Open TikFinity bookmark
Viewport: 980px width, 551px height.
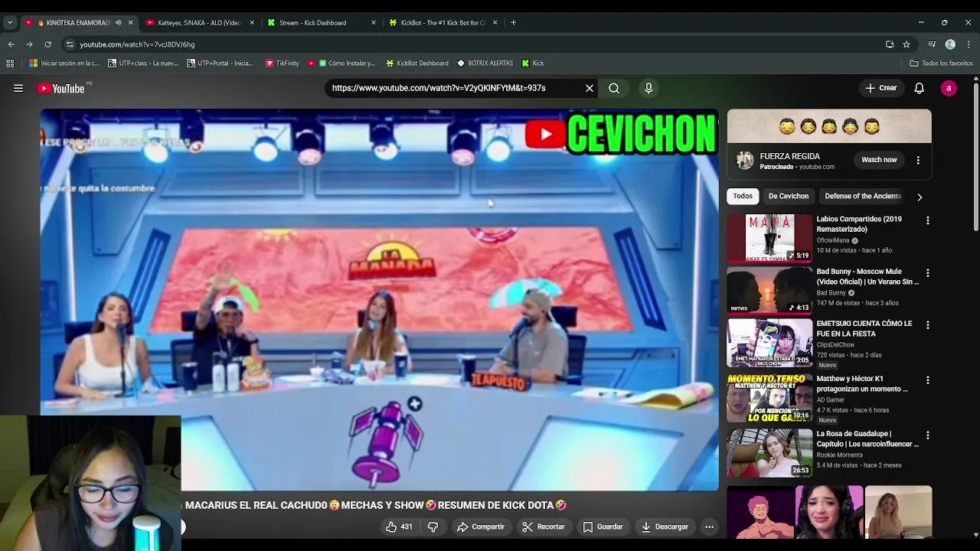click(282, 64)
